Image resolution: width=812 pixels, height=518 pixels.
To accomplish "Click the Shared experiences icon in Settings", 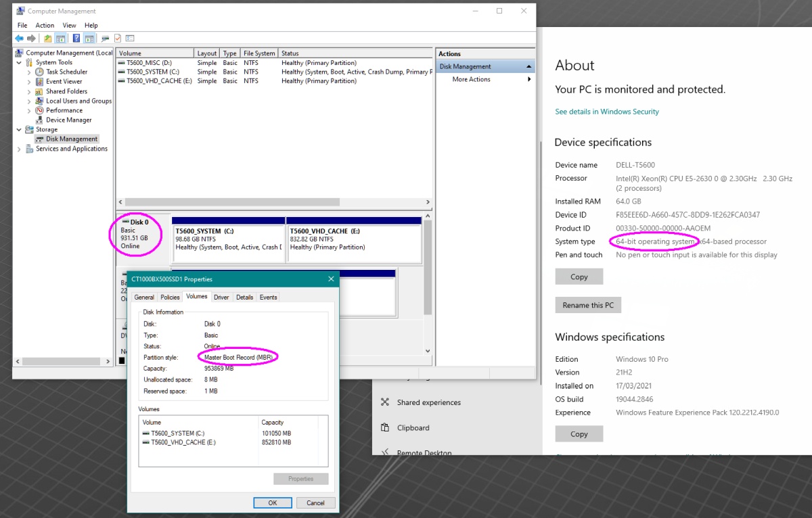I will 385,402.
